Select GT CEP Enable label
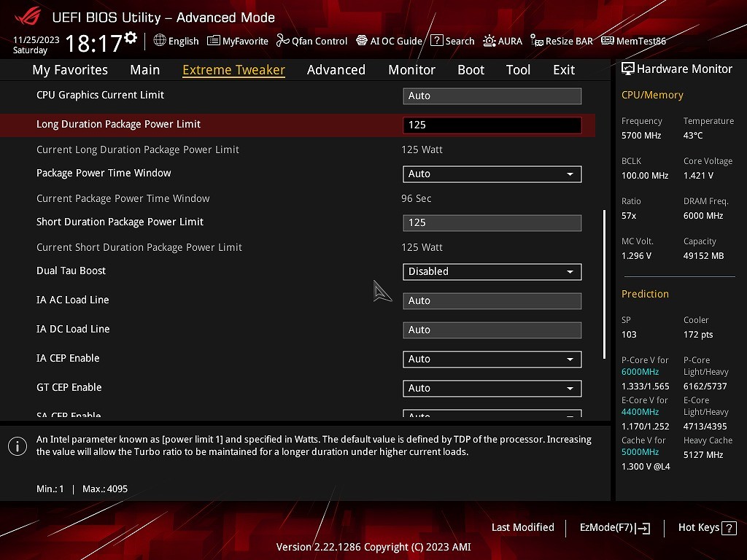747x560 pixels. point(69,387)
